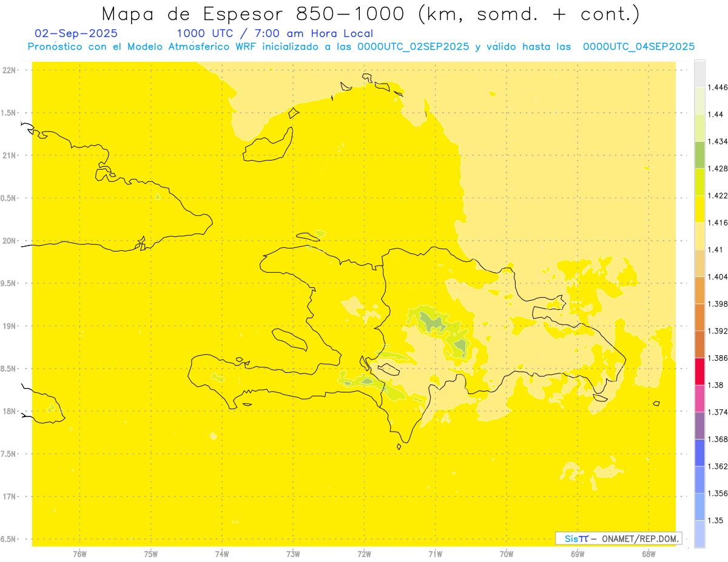Click the purple colorbar segment between 1.374 and 1.368
This screenshot has height=562, width=728.
(699, 426)
